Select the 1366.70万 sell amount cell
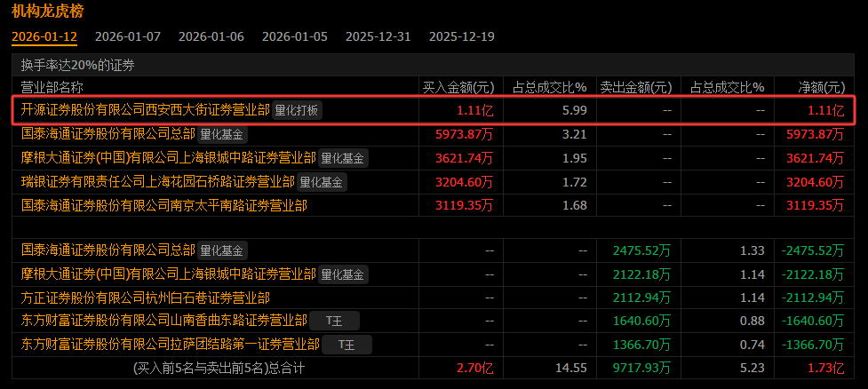This screenshot has height=389, width=868. [642, 345]
